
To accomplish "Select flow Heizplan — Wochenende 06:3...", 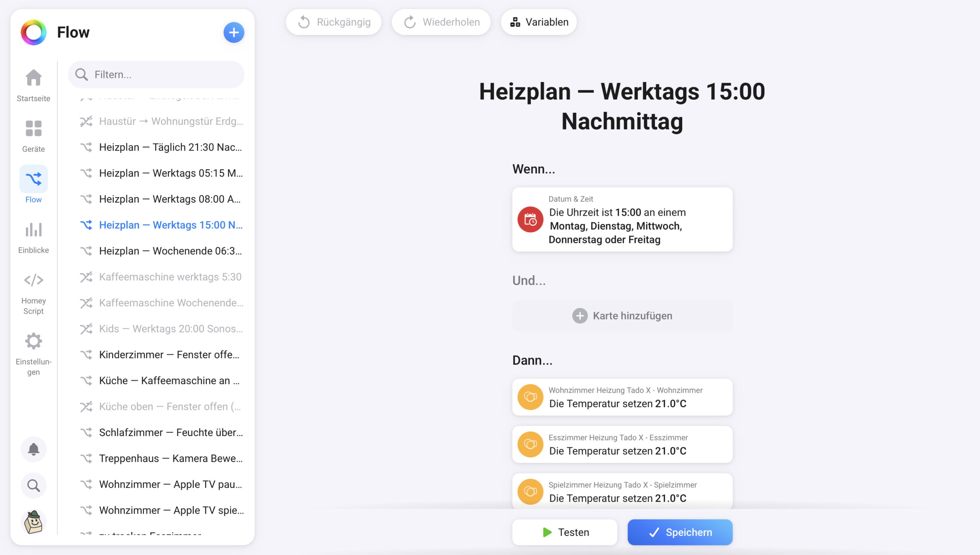I will click(161, 251).
